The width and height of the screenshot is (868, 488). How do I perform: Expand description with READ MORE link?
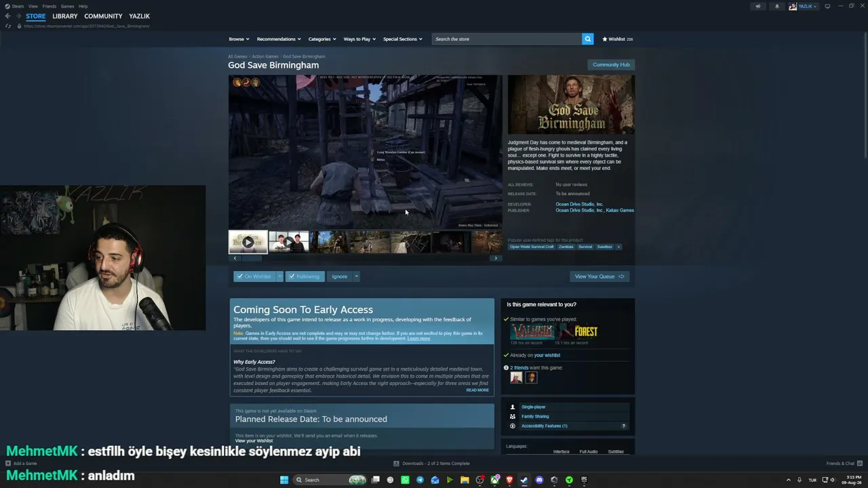pyautogui.click(x=477, y=390)
